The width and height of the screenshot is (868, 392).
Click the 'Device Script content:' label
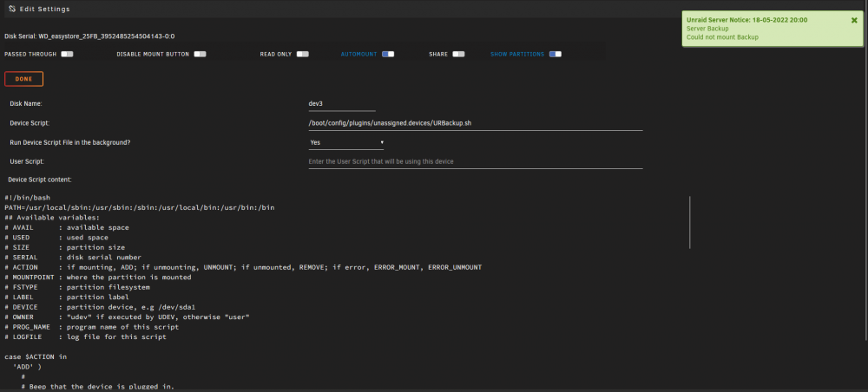(x=40, y=180)
